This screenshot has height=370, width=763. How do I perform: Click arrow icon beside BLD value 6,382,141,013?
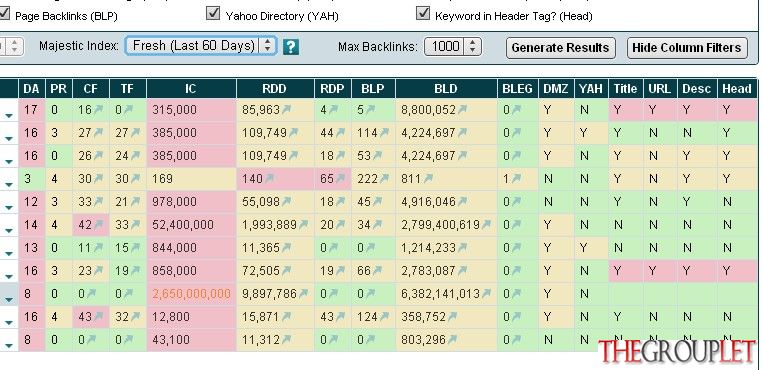click(486, 293)
